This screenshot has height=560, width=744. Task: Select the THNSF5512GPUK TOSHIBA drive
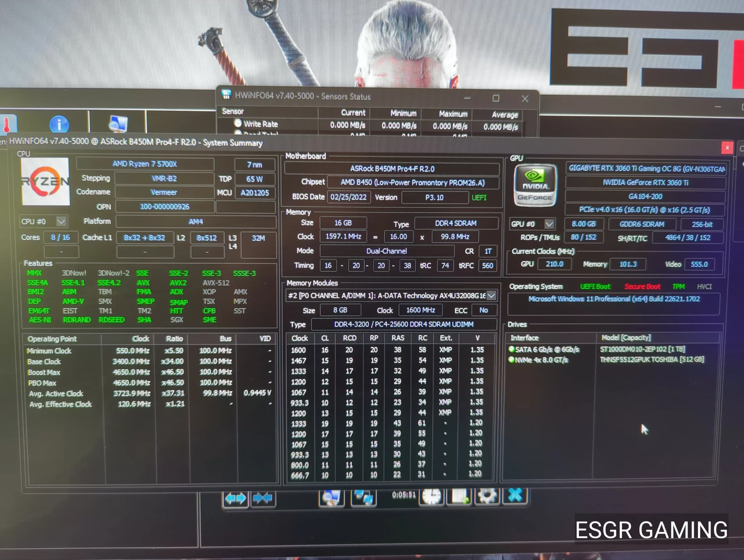pyautogui.click(x=652, y=359)
